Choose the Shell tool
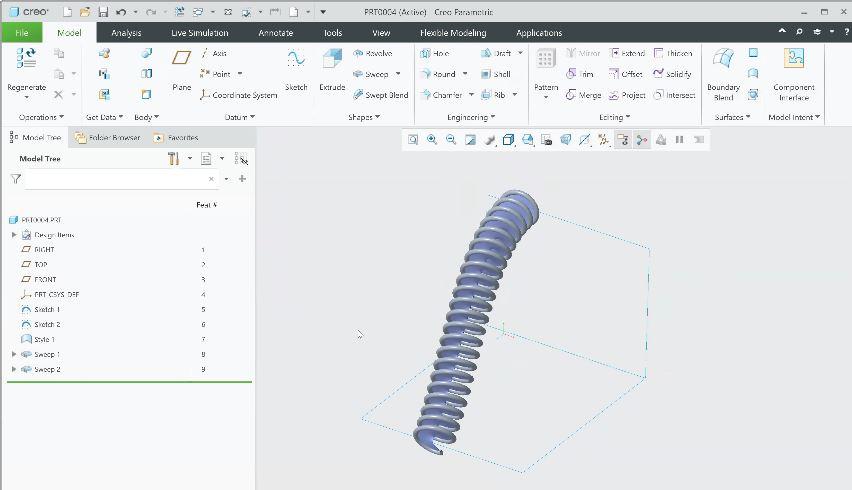This screenshot has height=490, width=852. (x=496, y=74)
